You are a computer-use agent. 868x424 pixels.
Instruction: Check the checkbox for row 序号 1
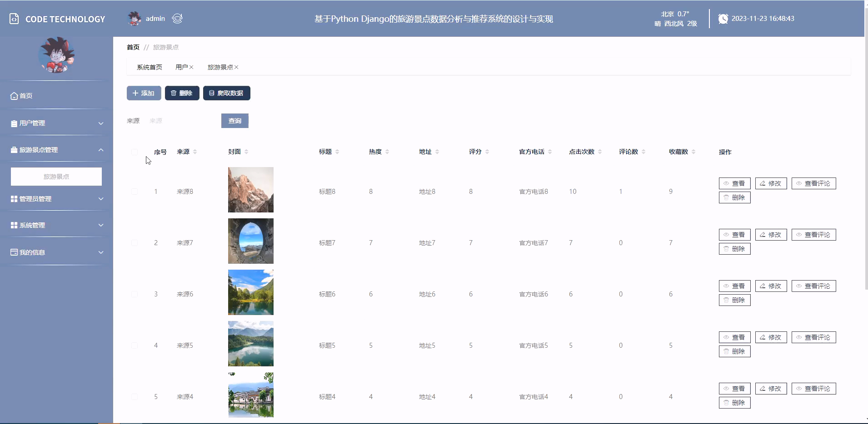[135, 191]
